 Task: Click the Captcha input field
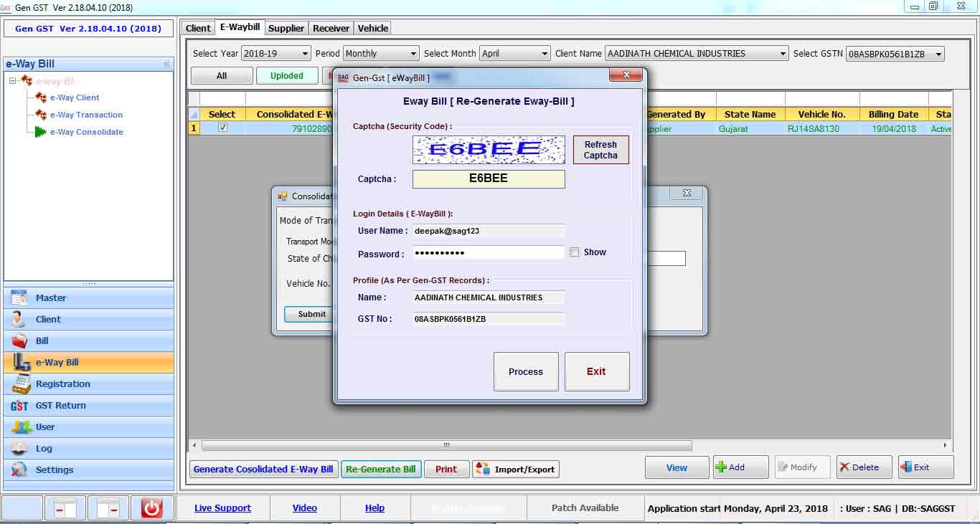coord(489,178)
